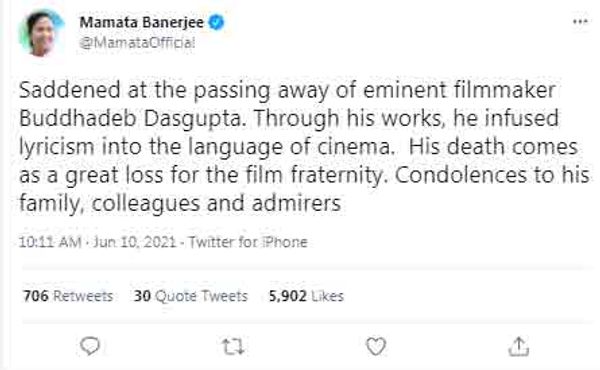Click the tweet's first line starting with Saddened

[287, 91]
